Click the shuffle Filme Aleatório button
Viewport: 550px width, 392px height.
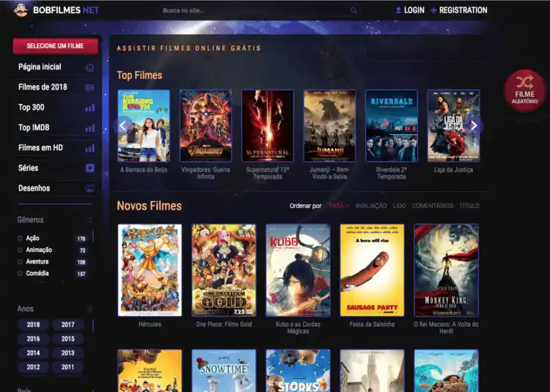[x=525, y=91]
